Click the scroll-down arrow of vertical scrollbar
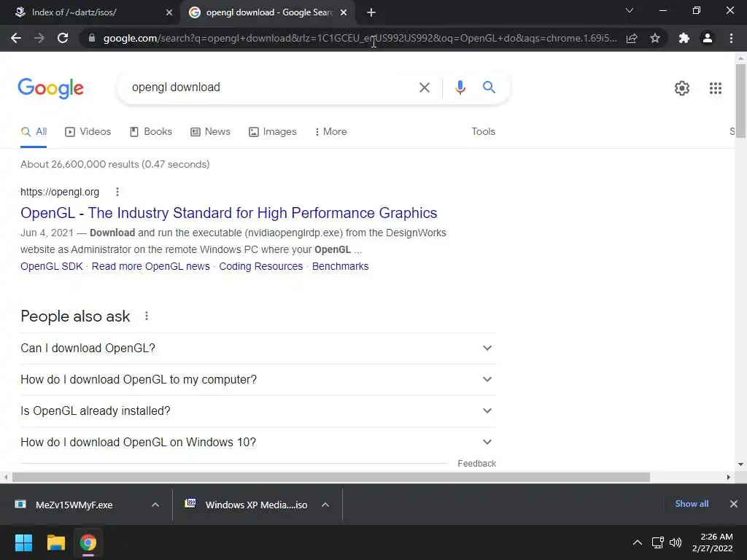Image resolution: width=747 pixels, height=560 pixels. 740,464
